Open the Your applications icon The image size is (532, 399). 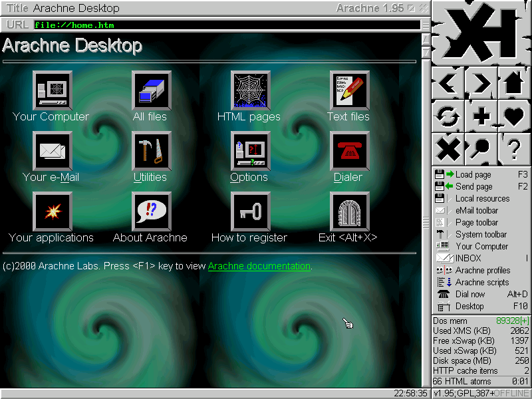coord(53,211)
